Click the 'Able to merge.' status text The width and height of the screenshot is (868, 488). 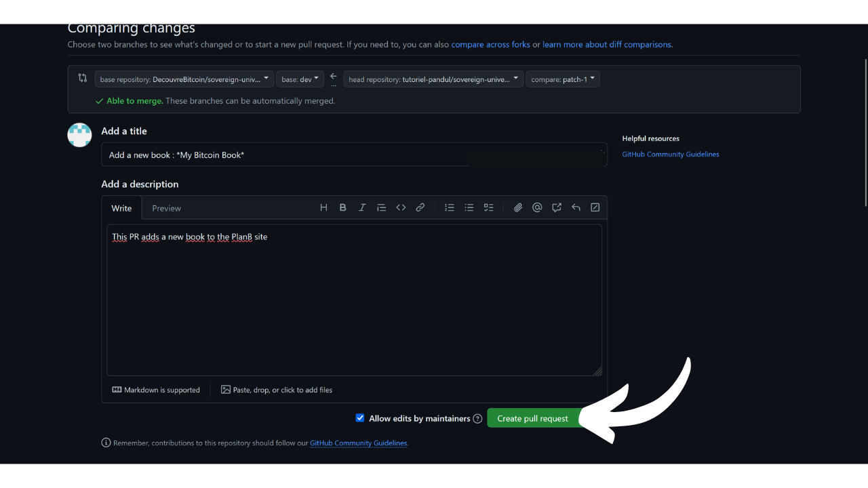(x=134, y=101)
